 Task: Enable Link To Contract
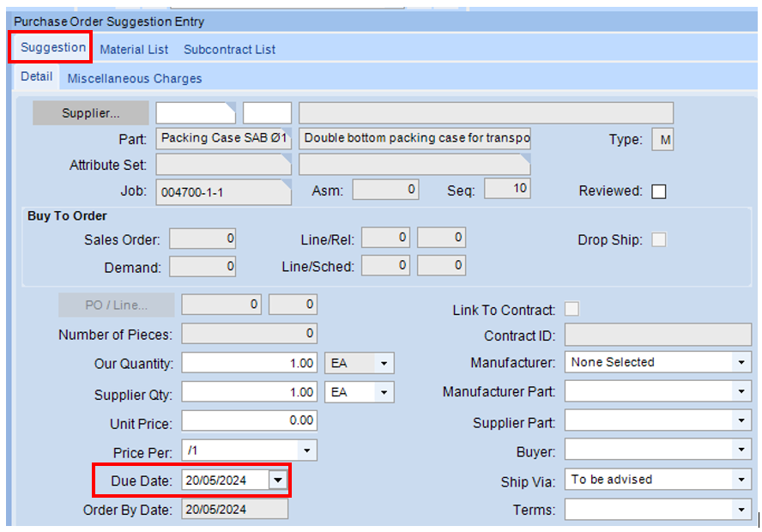click(x=571, y=308)
